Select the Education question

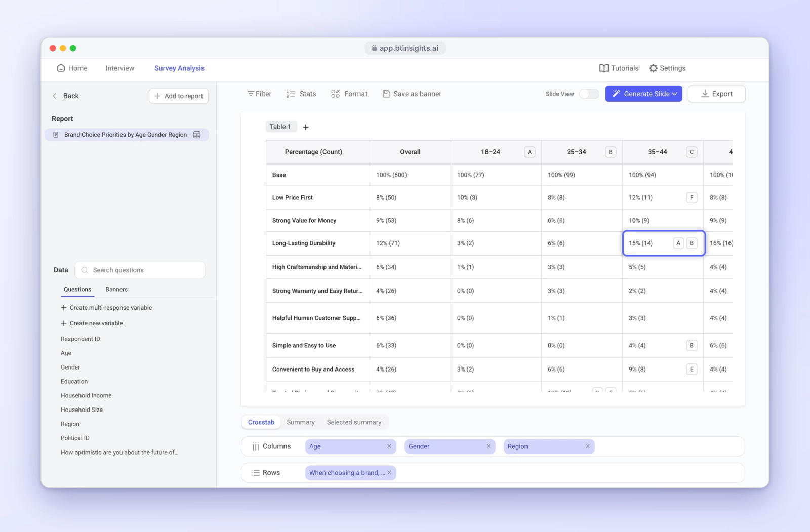(x=74, y=381)
